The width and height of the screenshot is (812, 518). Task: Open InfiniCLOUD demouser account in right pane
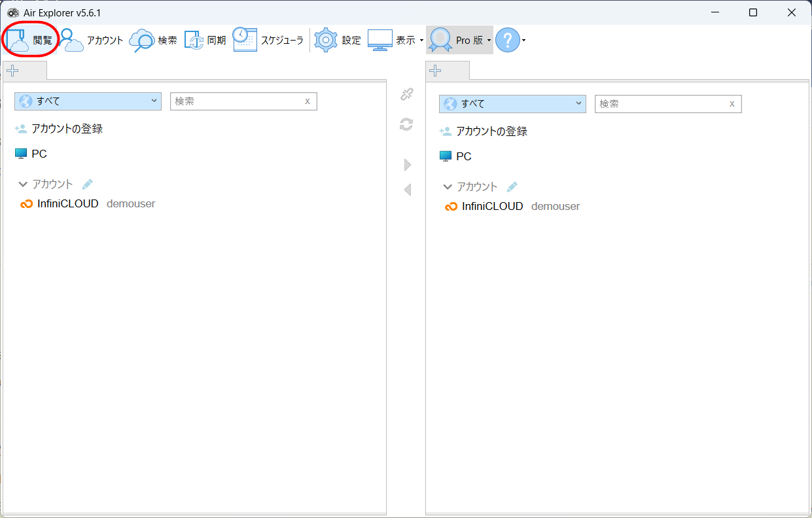point(512,206)
